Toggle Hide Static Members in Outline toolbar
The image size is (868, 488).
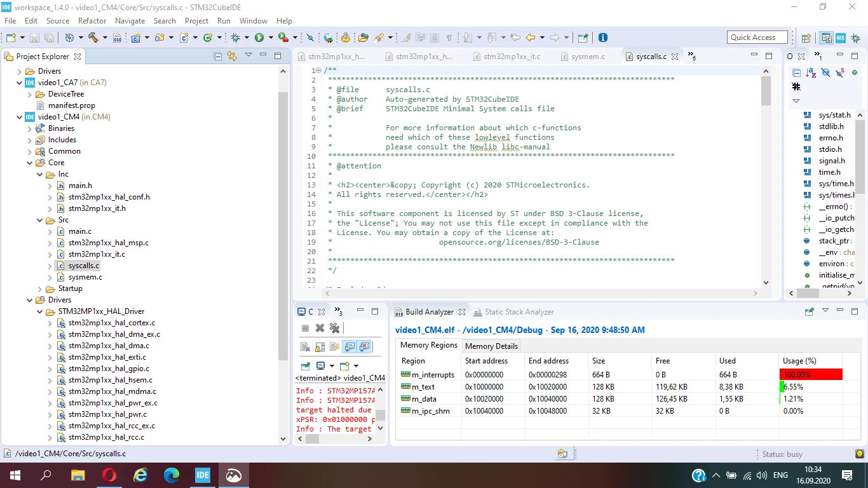(840, 72)
